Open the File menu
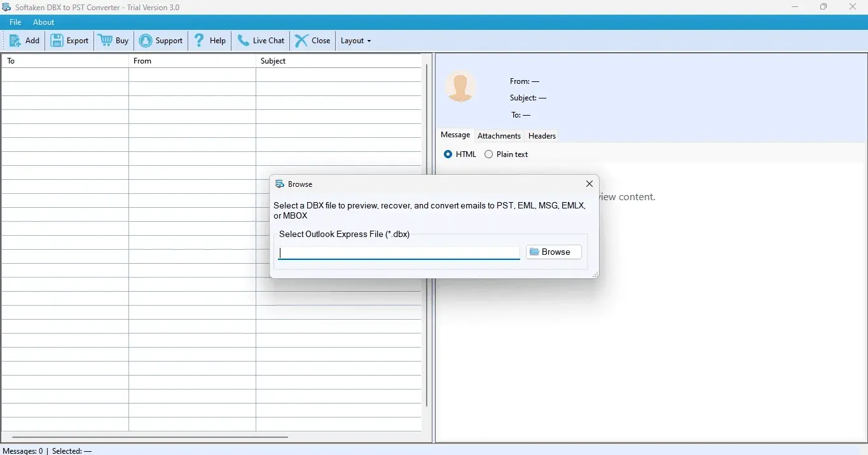 tap(15, 22)
